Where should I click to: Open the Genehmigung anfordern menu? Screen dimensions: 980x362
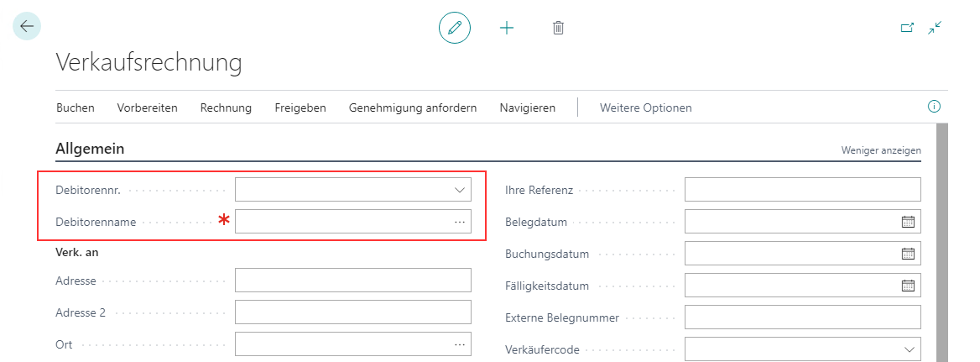(413, 108)
